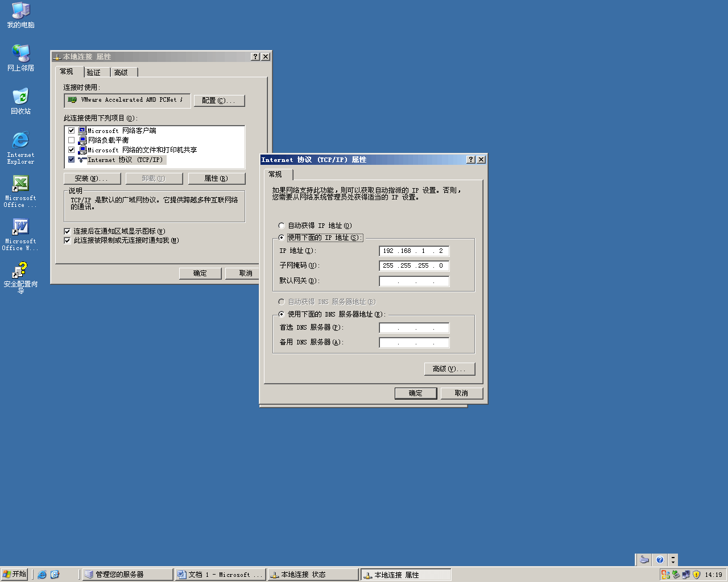Image resolution: width=728 pixels, height=582 pixels.
Task: Click 取消 in the TCP/IP 属性 dialog
Action: (461, 393)
